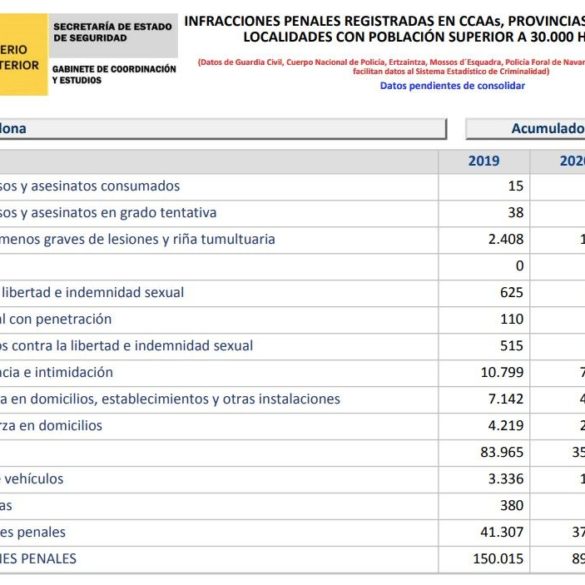Select the value 0 in 2019 column

click(520, 266)
